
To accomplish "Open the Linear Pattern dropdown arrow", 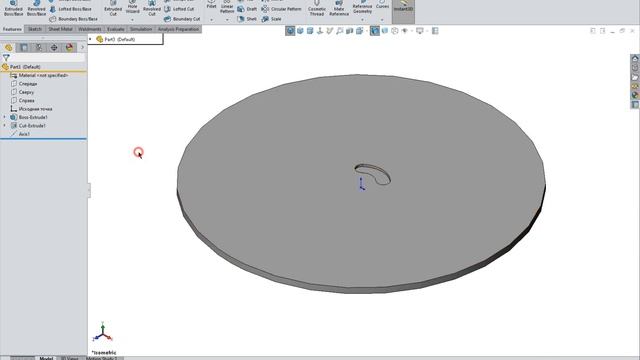I will pos(227,20).
